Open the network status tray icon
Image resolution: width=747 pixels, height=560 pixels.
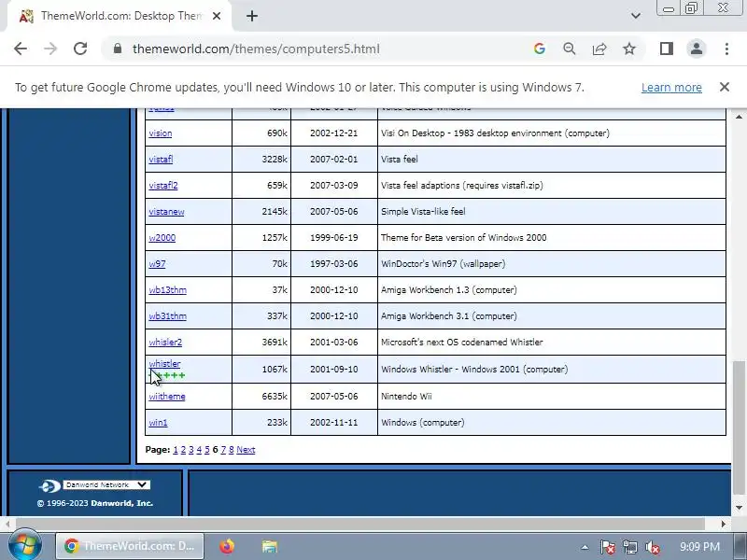click(629, 547)
